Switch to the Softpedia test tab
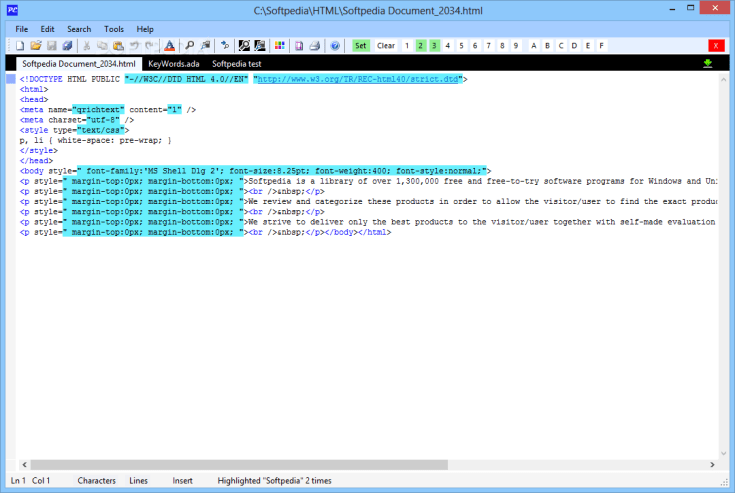 coord(237,64)
